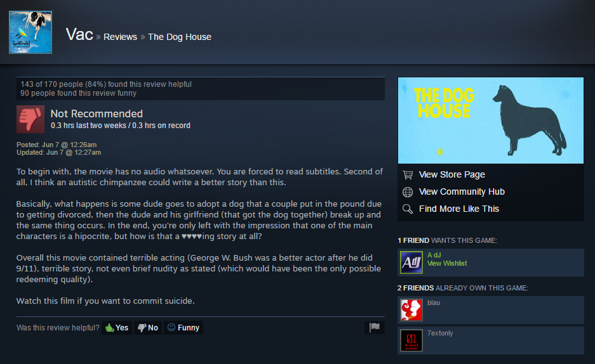Screen dimensions: 595x364
Task: Open View Community Hub link
Action: (x=462, y=192)
